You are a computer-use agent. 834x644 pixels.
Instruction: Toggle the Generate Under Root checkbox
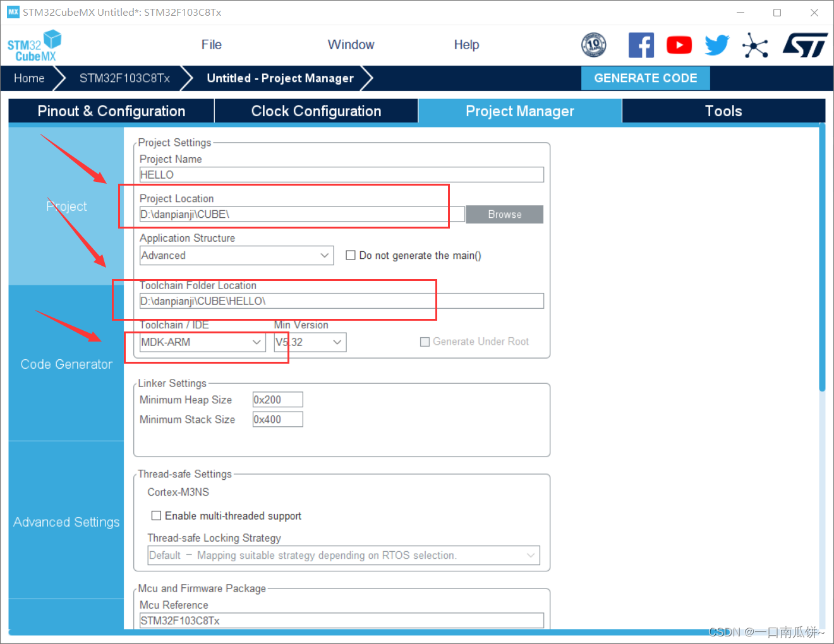click(x=425, y=342)
